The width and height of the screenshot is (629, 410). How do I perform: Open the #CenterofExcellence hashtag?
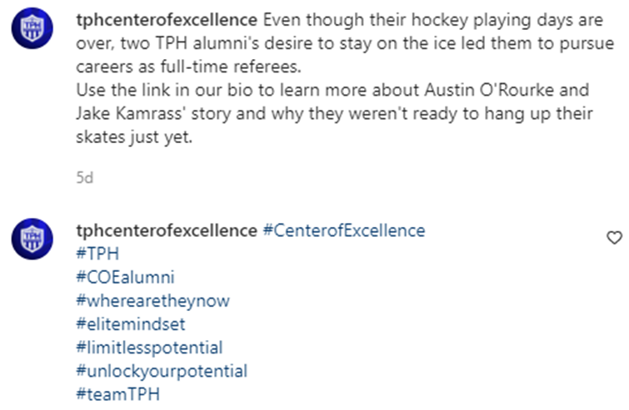click(344, 230)
